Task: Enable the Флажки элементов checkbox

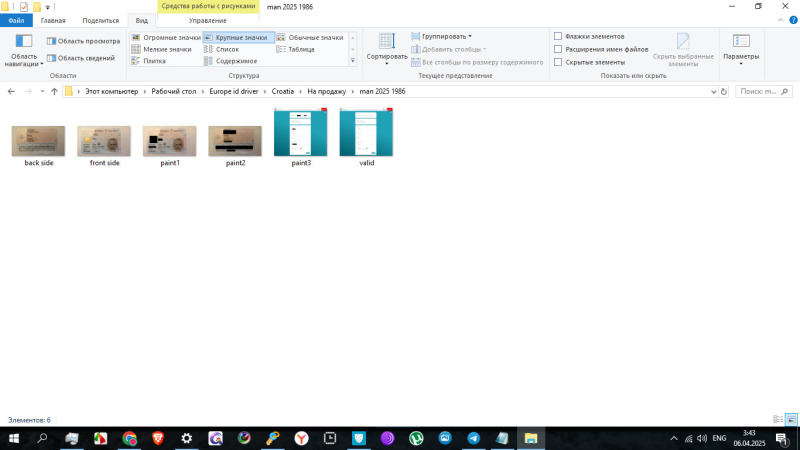Action: [x=558, y=36]
